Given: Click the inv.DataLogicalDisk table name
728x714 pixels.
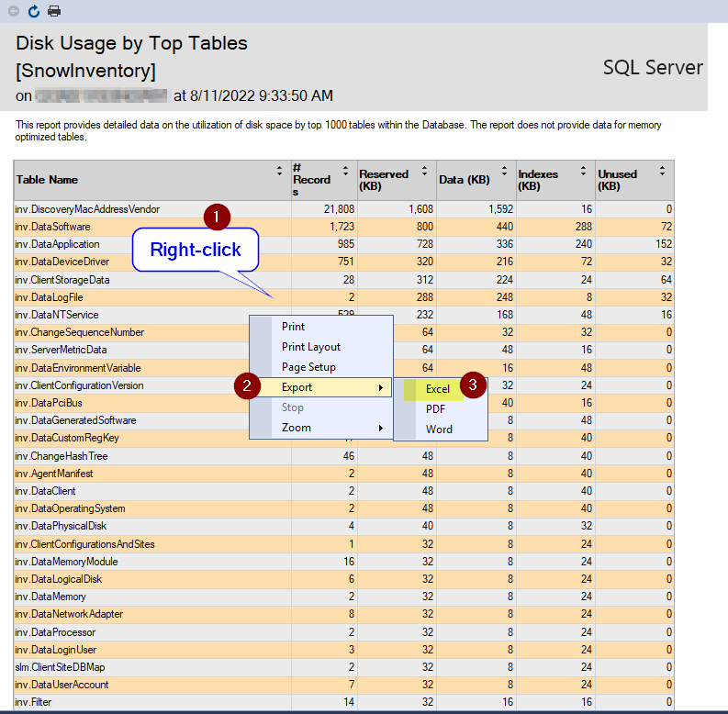Looking at the screenshot, I should coord(58,579).
